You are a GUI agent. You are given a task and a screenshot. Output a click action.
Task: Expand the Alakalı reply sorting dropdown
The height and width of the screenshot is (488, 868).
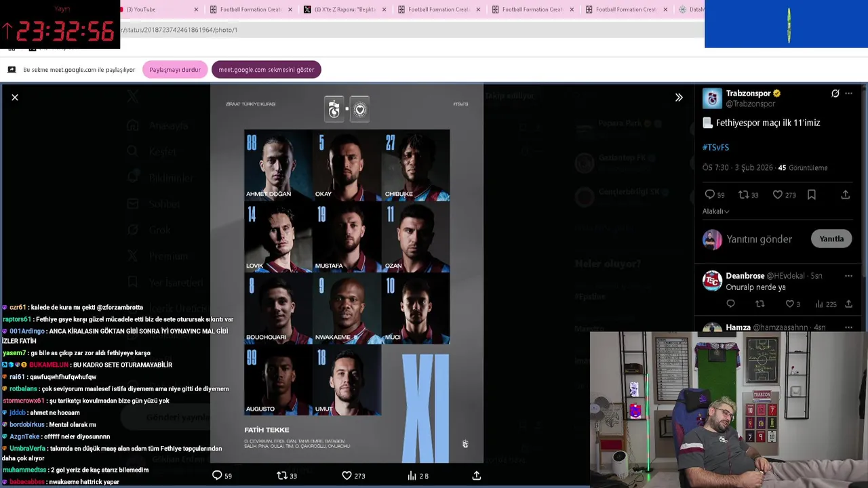point(715,211)
